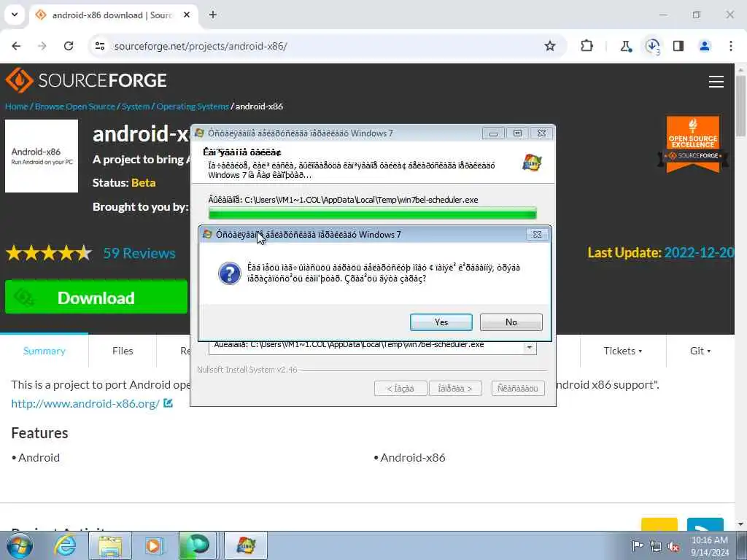
Task: Click the address bar URL
Action: [x=201, y=46]
